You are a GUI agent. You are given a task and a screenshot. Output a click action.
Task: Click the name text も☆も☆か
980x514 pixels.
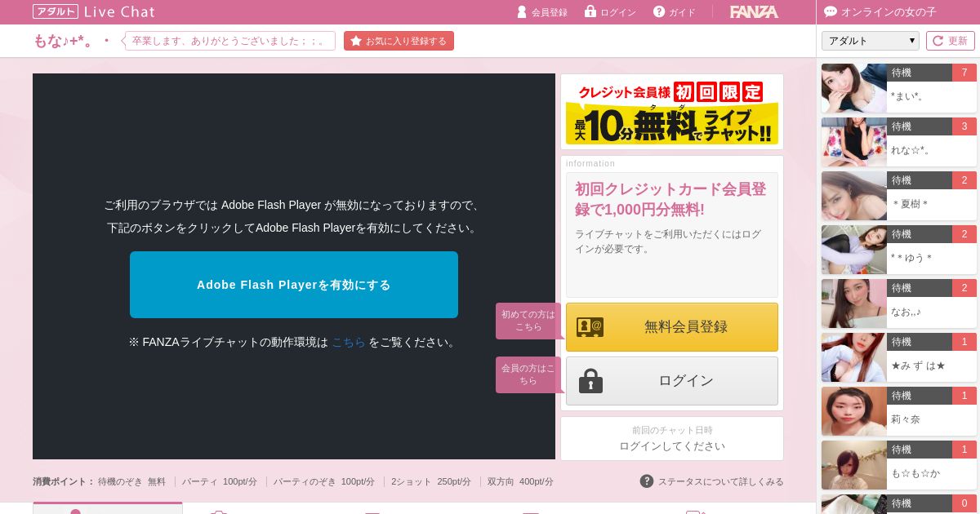pos(915,473)
